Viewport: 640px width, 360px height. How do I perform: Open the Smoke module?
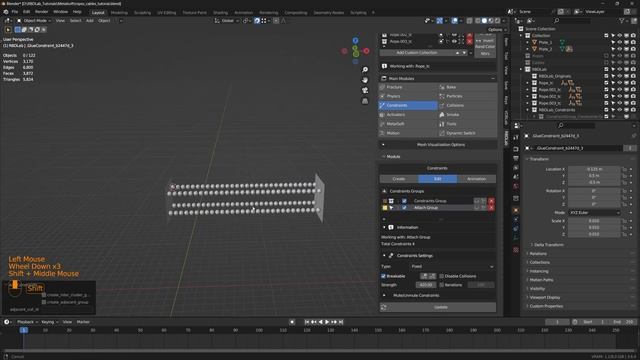468,115
